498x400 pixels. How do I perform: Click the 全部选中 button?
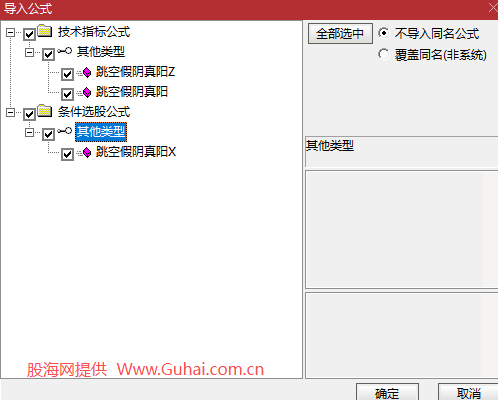(340, 34)
